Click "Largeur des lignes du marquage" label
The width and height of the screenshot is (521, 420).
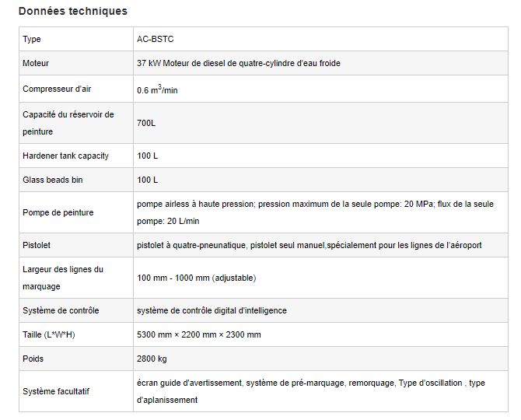(63, 278)
